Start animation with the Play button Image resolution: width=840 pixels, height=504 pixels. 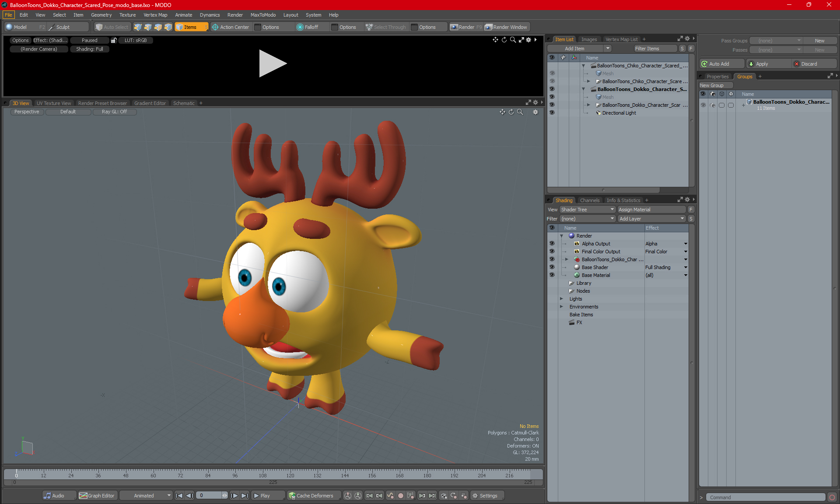[268, 496]
